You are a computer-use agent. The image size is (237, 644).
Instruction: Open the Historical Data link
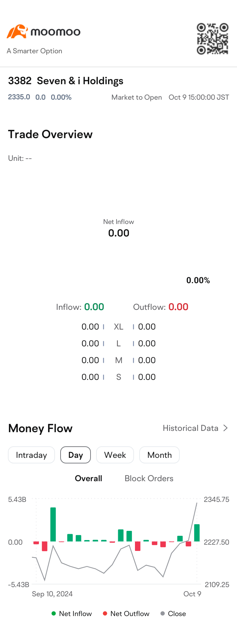click(x=191, y=428)
